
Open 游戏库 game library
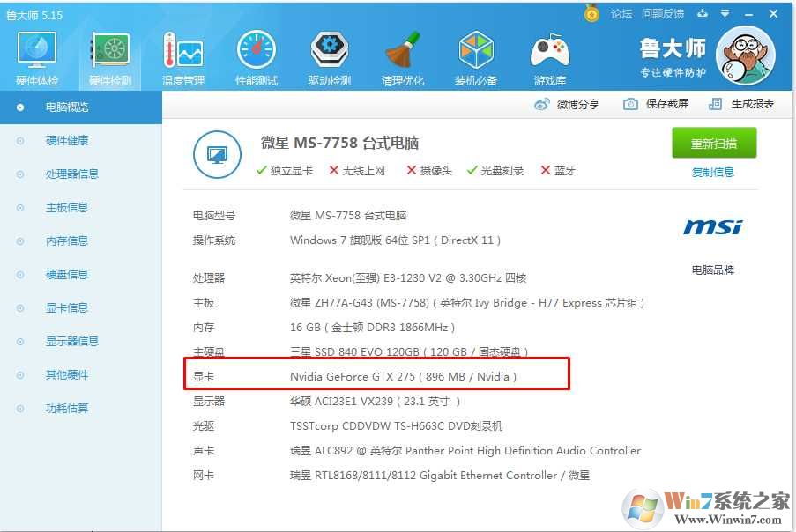[x=550, y=58]
